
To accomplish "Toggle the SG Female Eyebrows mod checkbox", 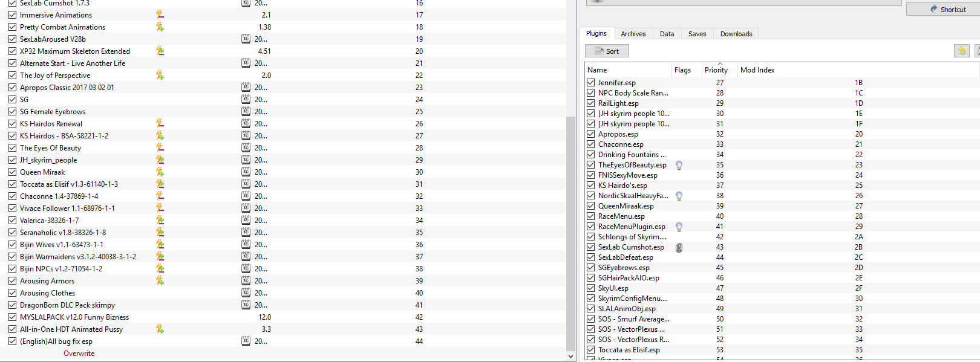I will (12, 111).
